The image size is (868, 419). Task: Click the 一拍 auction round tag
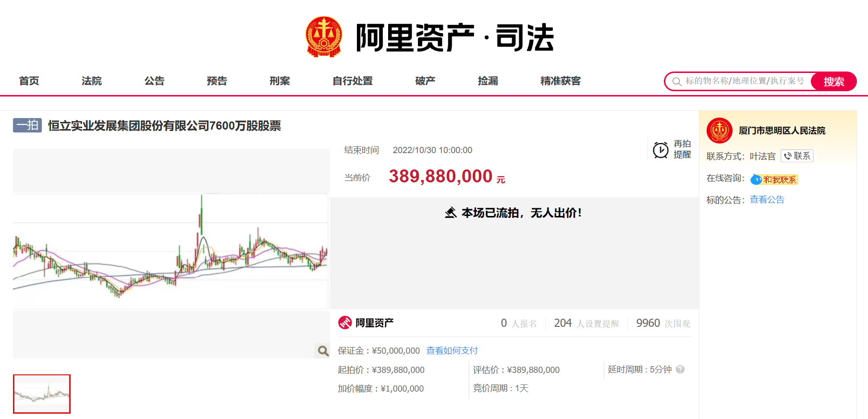pos(27,125)
